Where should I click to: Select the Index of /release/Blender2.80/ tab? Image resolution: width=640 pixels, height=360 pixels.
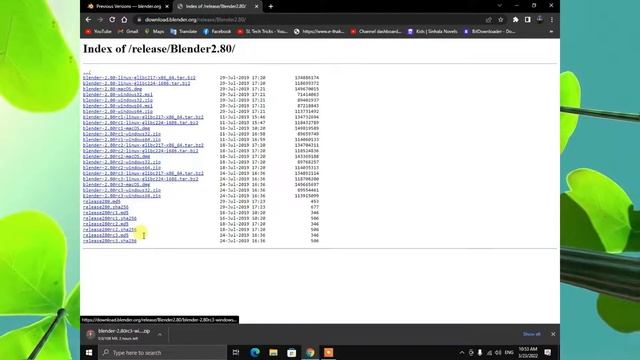[218, 7]
